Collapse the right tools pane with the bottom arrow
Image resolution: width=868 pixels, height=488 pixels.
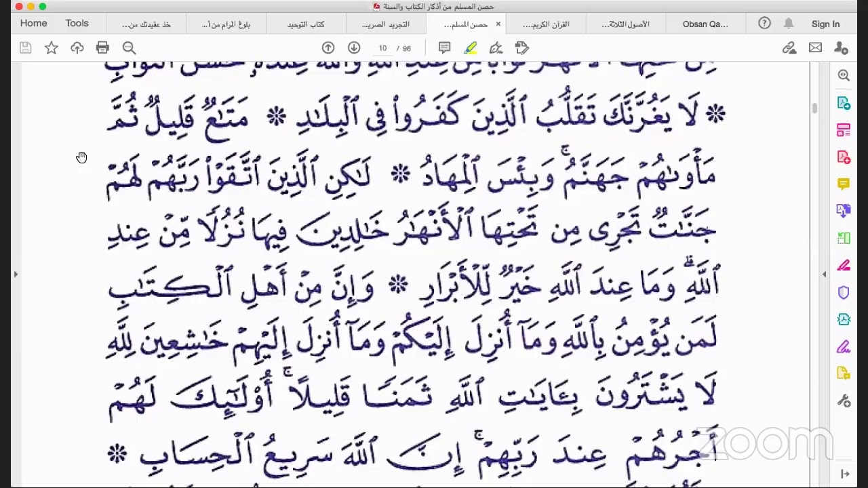(845, 474)
